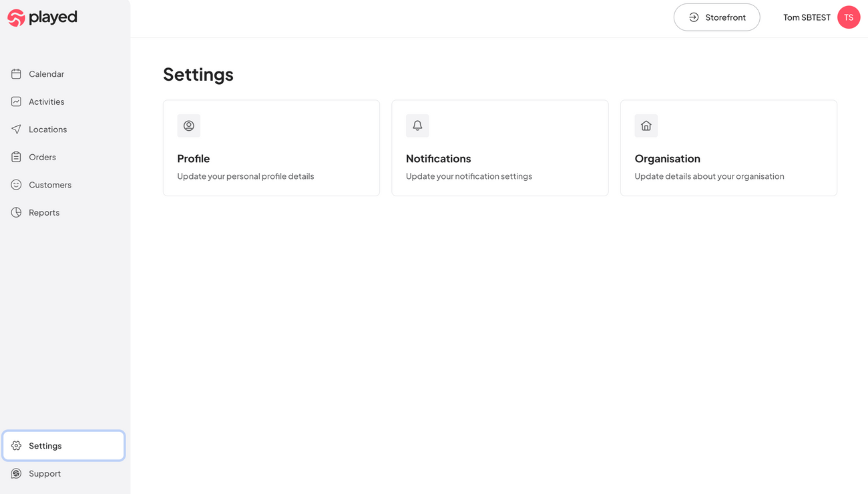Open the Profile settings card
Screen dimensions: 868x494
point(271,148)
